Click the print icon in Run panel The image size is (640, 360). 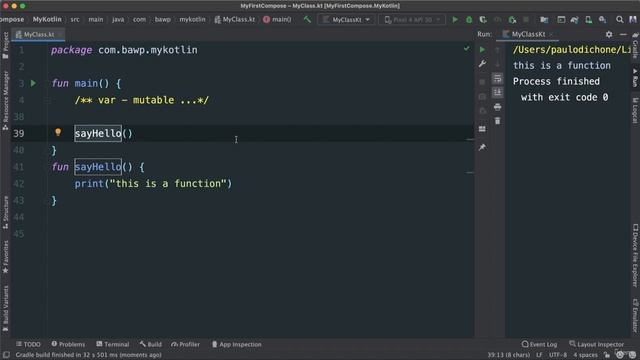497,107
